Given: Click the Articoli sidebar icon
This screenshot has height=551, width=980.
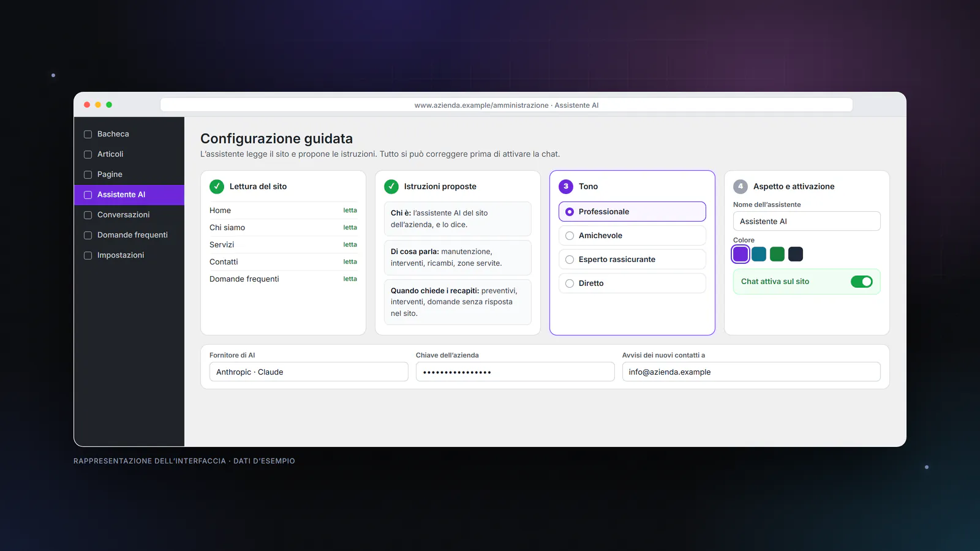Looking at the screenshot, I should tap(88, 154).
